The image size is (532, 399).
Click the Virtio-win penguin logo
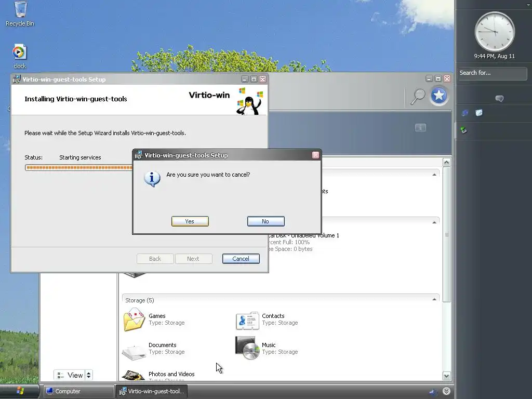[x=250, y=101]
